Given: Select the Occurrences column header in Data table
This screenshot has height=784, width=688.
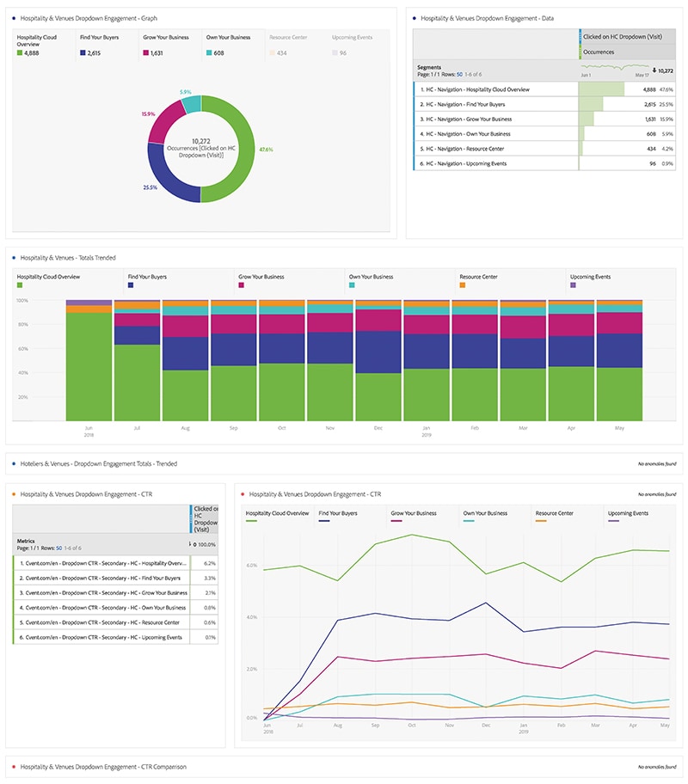Looking at the screenshot, I should click(x=603, y=52).
